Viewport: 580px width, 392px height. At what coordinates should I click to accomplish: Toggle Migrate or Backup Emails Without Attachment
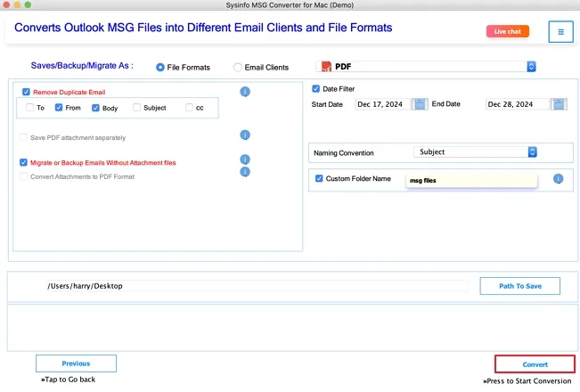coord(23,162)
